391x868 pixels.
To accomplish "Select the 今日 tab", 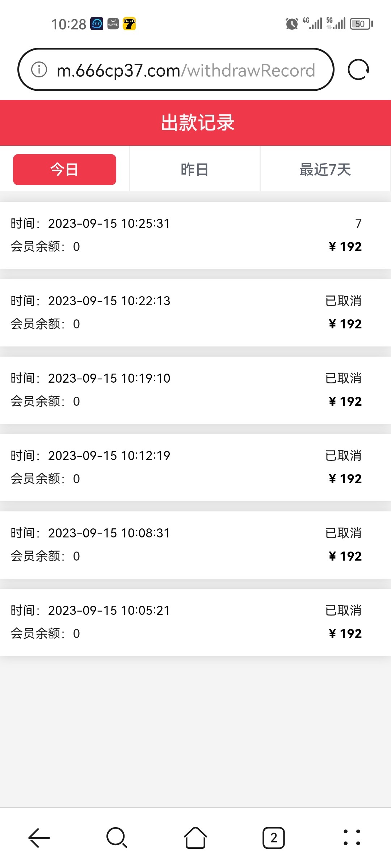I will (64, 170).
